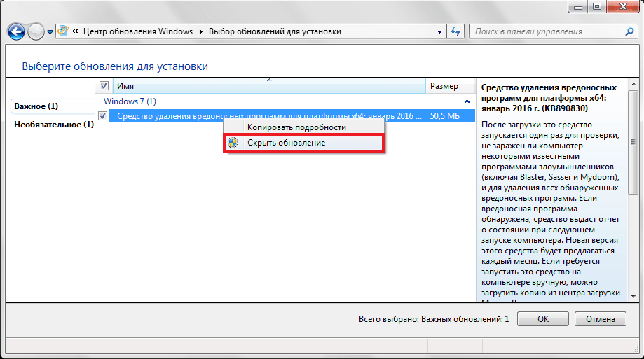Expand the arrow after 'Центр обновления Windows'
Image resolution: width=644 pixels, height=359 pixels.
(201, 31)
